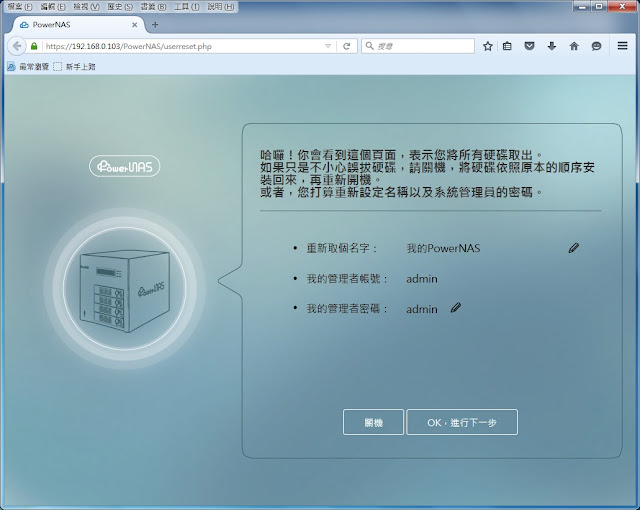This screenshot has width=640, height=510.
Task: Open the 工具 (T) menu
Action: pos(187,7)
